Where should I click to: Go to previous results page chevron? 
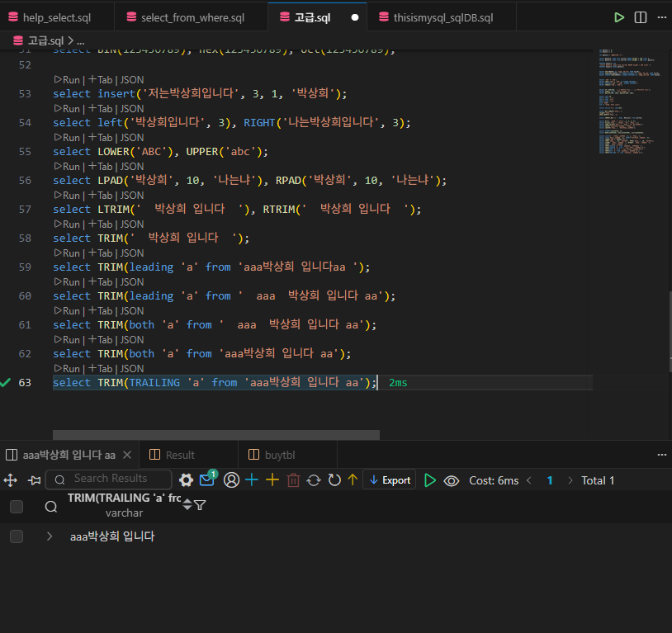(529, 480)
